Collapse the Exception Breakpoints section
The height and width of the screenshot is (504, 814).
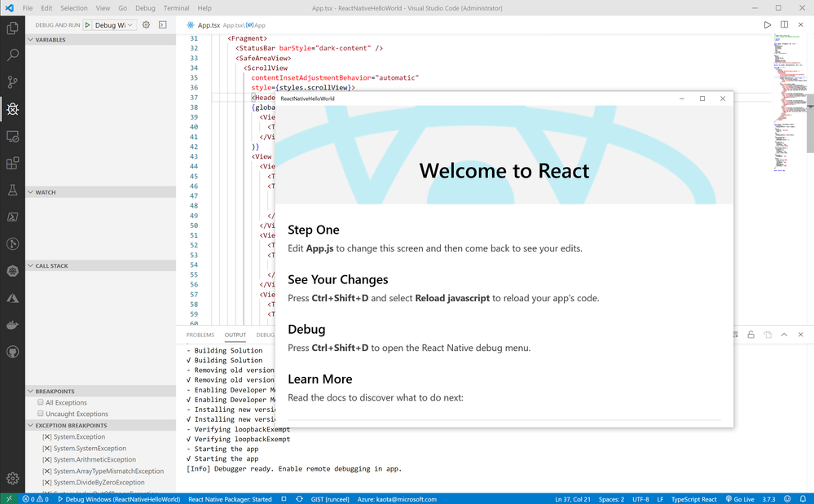click(101, 425)
